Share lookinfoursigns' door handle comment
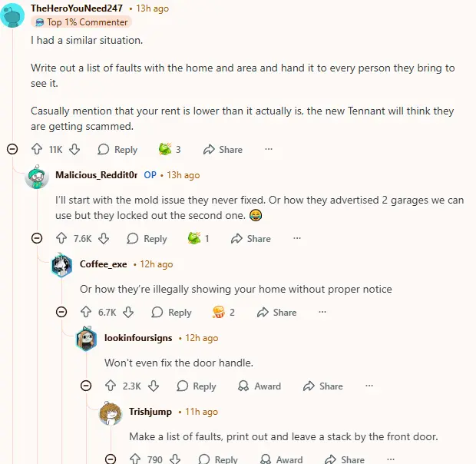 (x=323, y=386)
